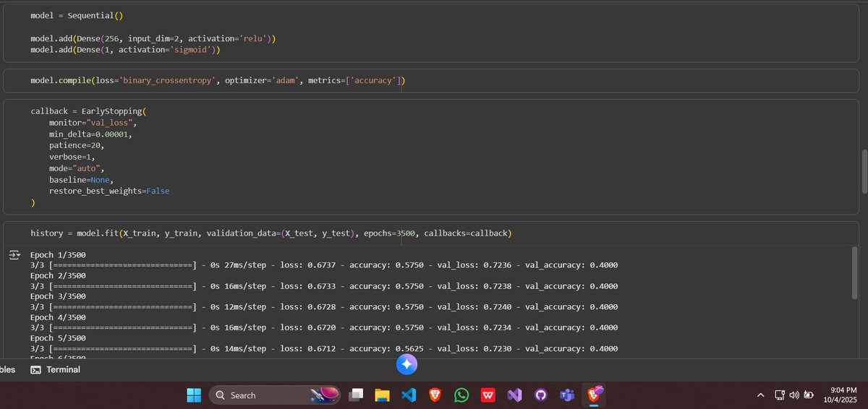This screenshot has width=868, height=409.
Task: Open the Windows Start menu
Action: coord(194,395)
